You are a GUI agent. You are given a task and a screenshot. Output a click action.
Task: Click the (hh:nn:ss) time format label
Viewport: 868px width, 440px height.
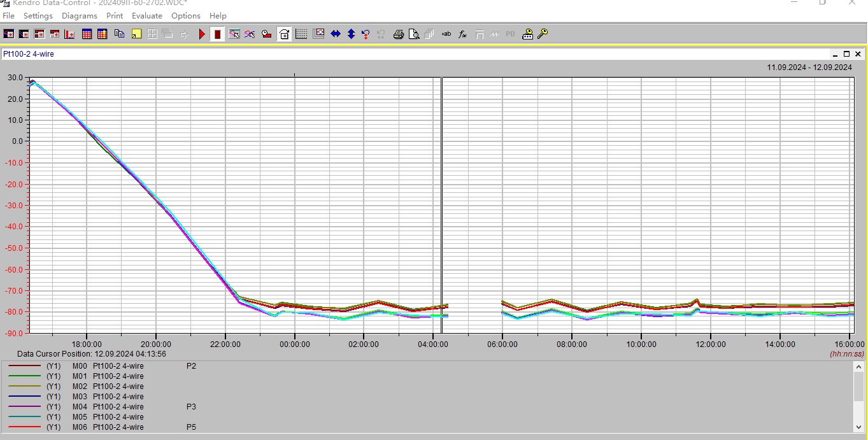click(x=847, y=354)
